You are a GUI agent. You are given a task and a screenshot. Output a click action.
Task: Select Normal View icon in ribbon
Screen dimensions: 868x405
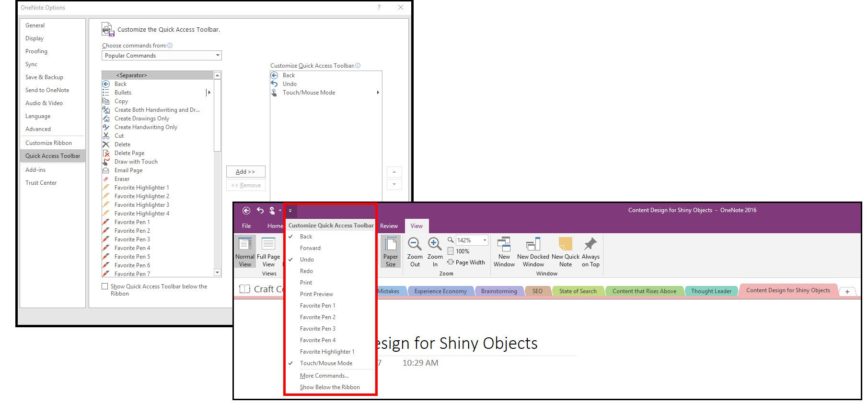[245, 252]
